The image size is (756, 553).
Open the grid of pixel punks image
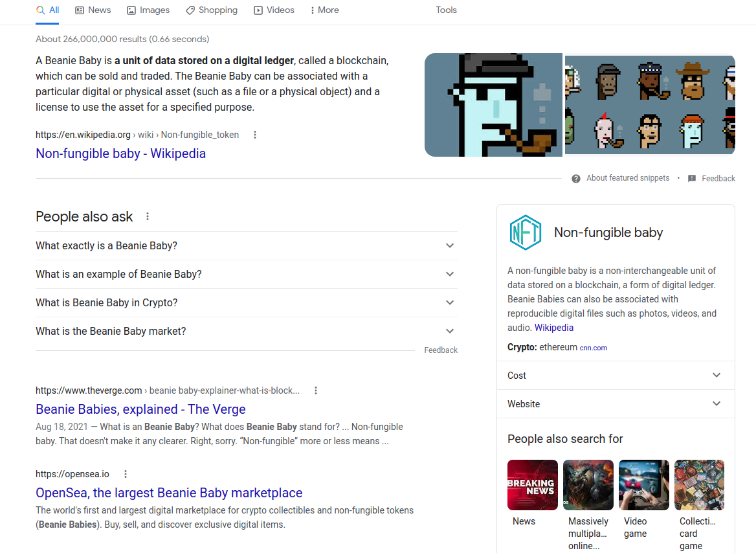click(x=650, y=105)
